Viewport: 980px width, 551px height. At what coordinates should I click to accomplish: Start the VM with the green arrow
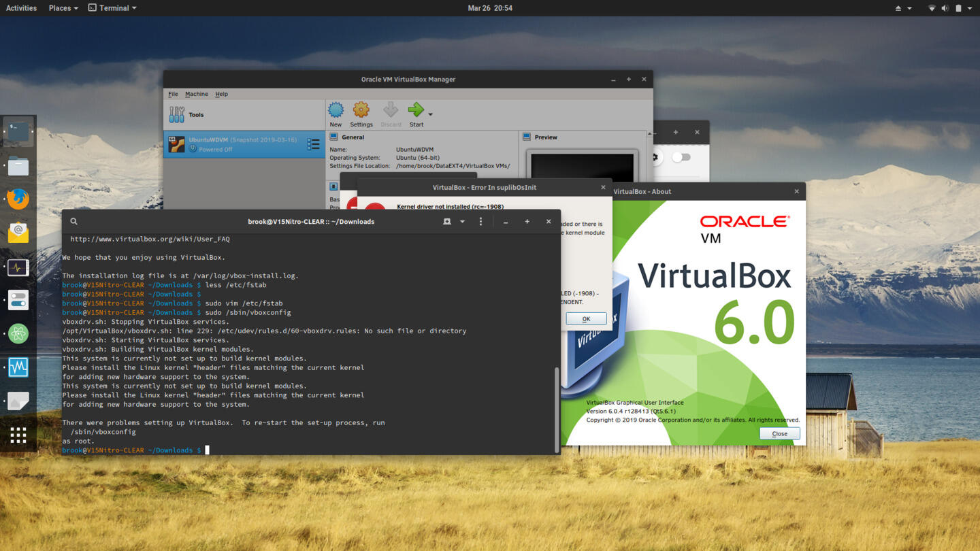(x=416, y=110)
